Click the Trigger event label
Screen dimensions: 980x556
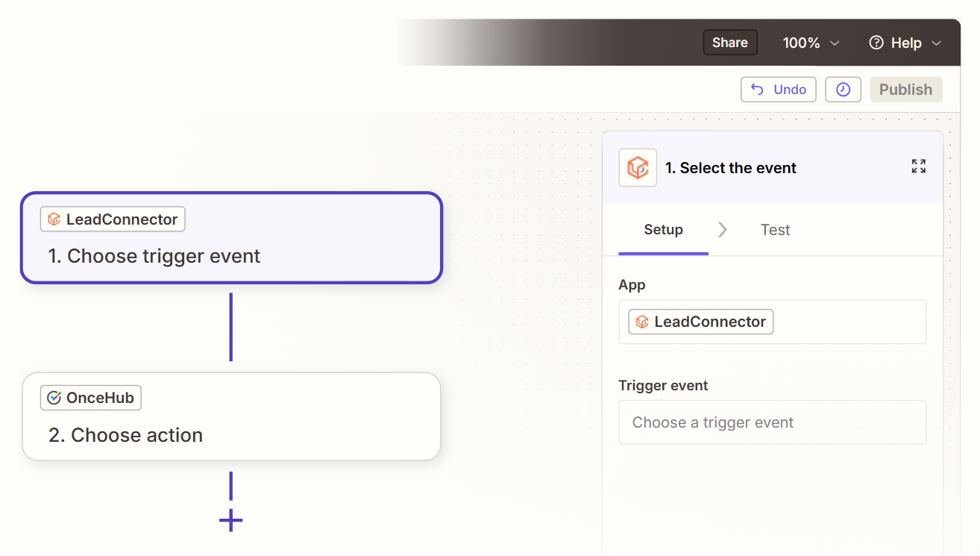(663, 386)
